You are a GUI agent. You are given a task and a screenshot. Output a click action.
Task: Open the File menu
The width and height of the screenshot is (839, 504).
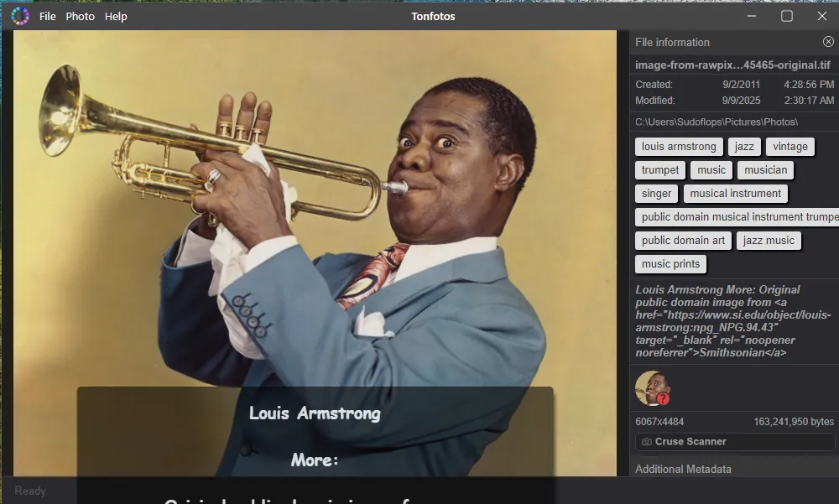point(48,17)
